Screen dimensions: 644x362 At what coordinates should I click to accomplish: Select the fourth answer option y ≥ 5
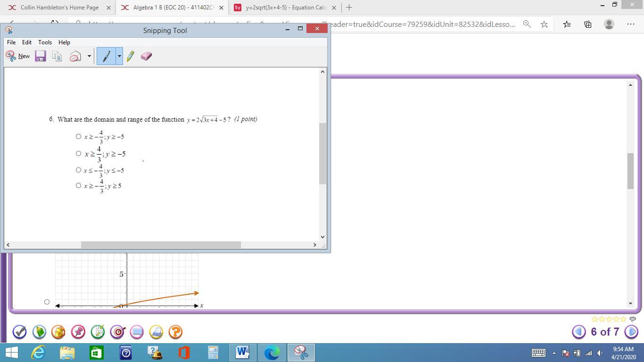click(78, 186)
